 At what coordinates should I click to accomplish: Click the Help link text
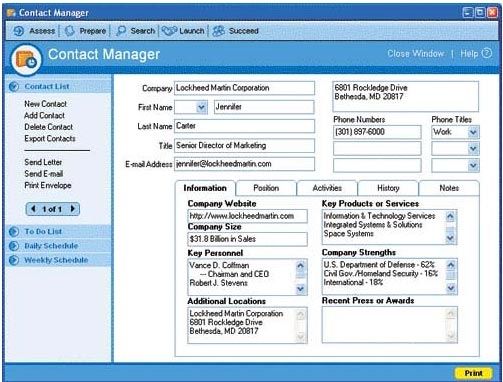click(x=469, y=54)
